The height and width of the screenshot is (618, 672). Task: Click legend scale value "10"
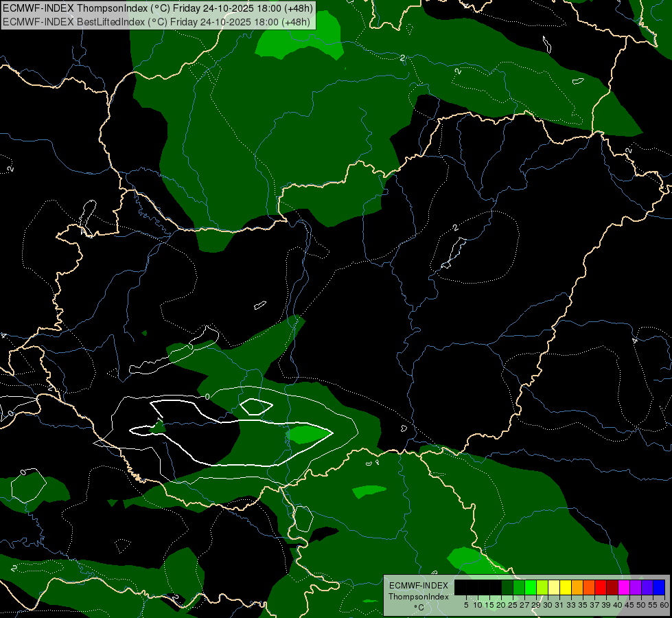(x=478, y=605)
